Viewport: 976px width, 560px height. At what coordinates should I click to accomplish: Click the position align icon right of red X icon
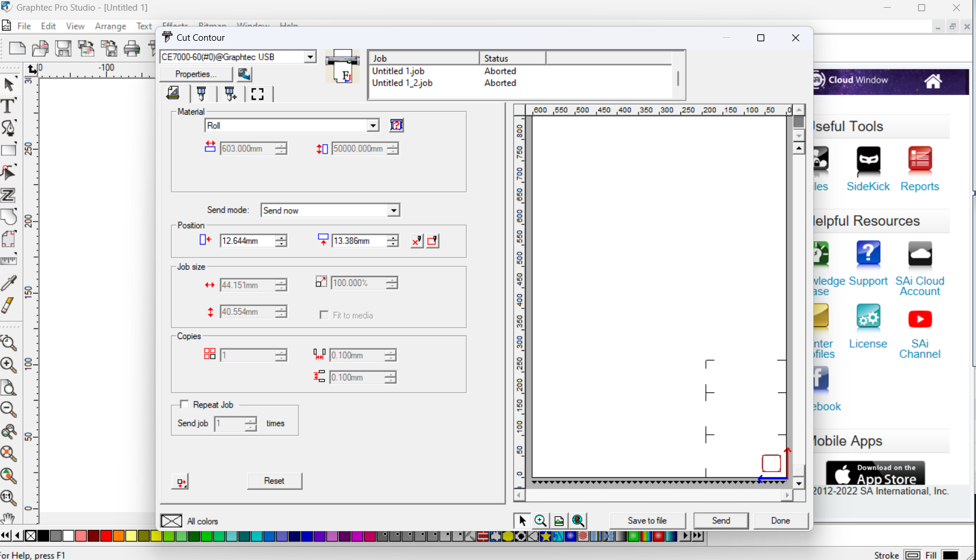click(x=433, y=240)
